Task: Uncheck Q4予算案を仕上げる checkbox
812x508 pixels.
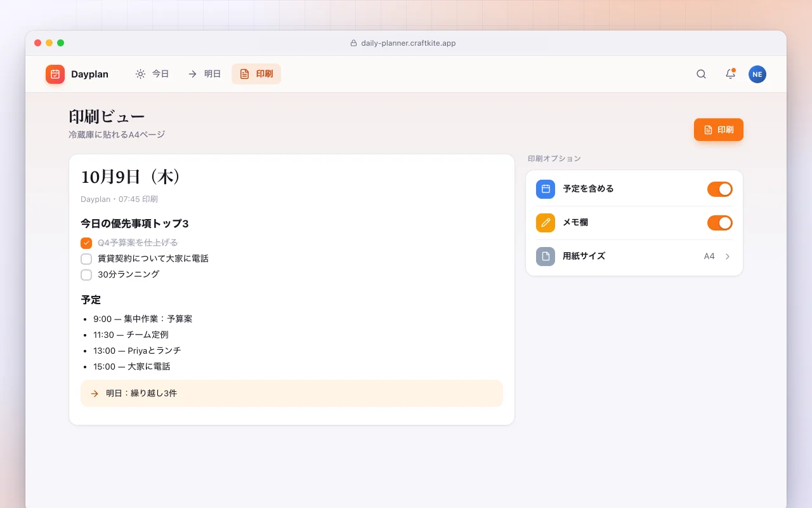Action: click(86, 243)
